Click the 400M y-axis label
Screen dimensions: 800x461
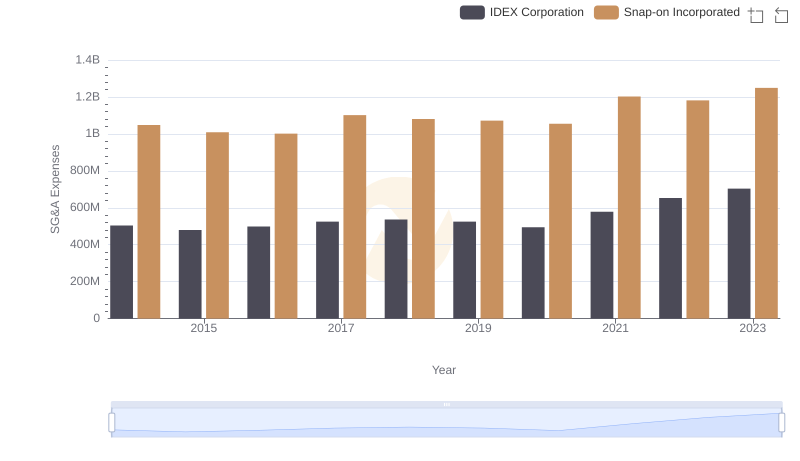coord(85,244)
